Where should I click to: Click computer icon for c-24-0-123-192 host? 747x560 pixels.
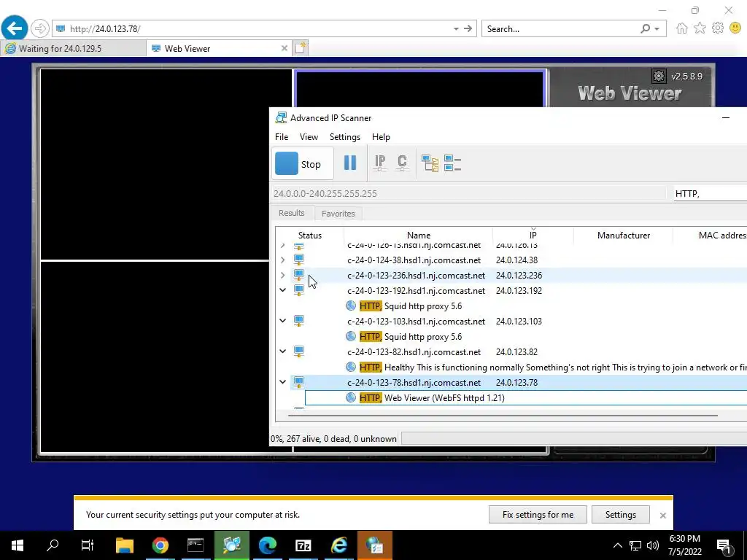[298, 290]
